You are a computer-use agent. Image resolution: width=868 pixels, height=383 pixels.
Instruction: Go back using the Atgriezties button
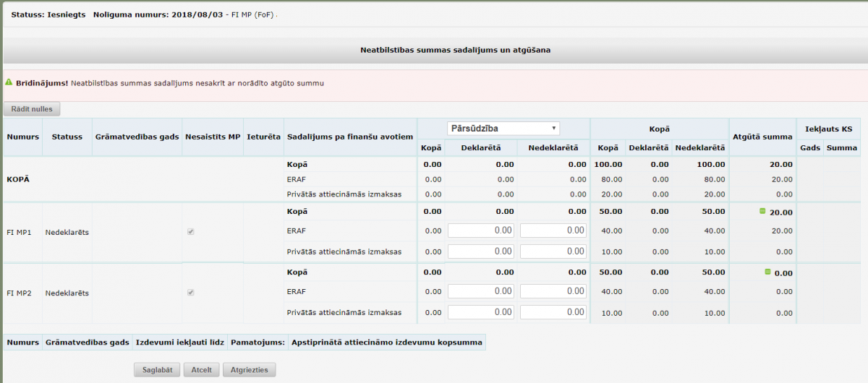(249, 369)
